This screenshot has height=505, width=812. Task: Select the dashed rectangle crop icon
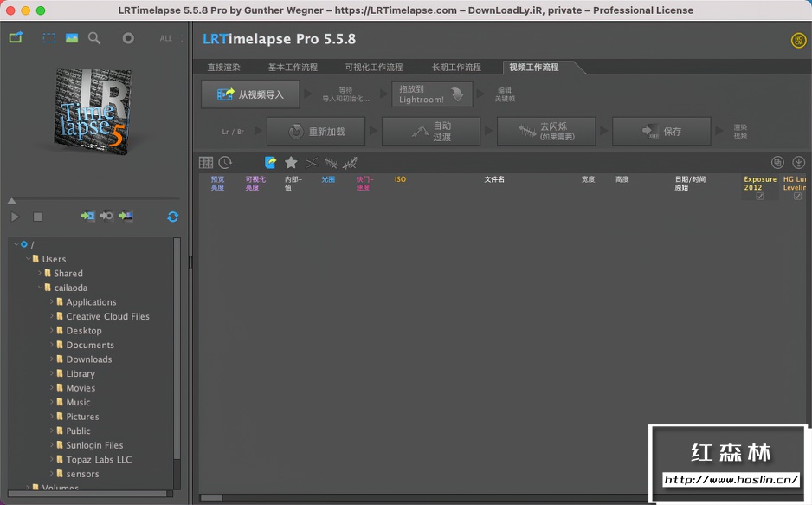pos(49,38)
